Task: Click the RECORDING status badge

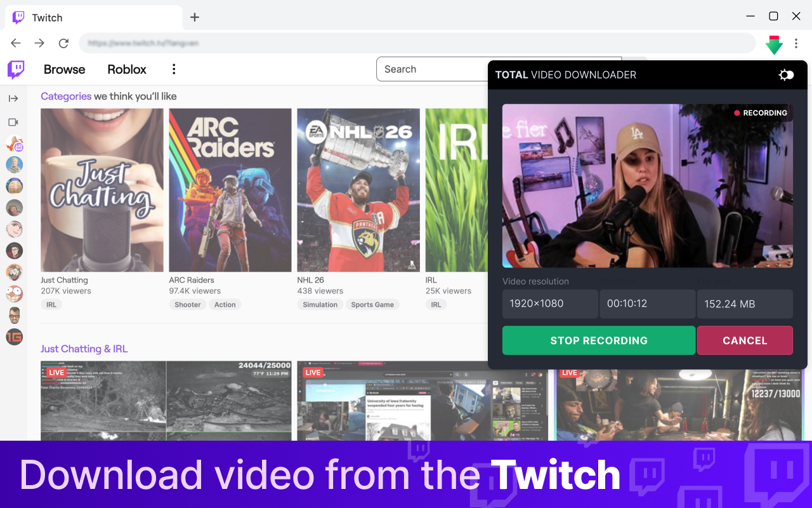Action: 760,113
